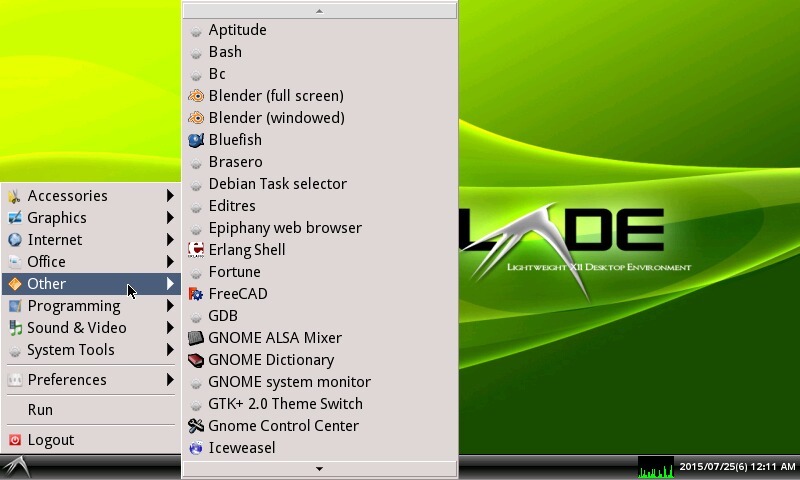The width and height of the screenshot is (800, 480).
Task: Launch GTK+ 2.0 Theme Switch
Action: (319, 404)
